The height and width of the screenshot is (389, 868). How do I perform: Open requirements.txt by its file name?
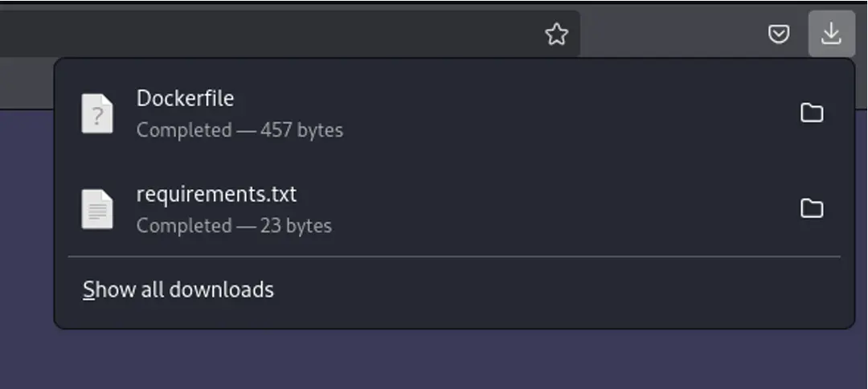(216, 194)
